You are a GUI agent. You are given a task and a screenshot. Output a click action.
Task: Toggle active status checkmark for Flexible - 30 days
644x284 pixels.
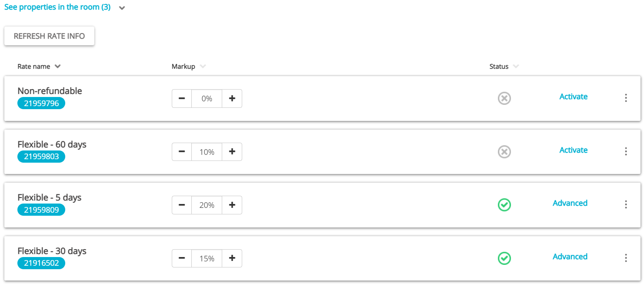pyautogui.click(x=504, y=258)
